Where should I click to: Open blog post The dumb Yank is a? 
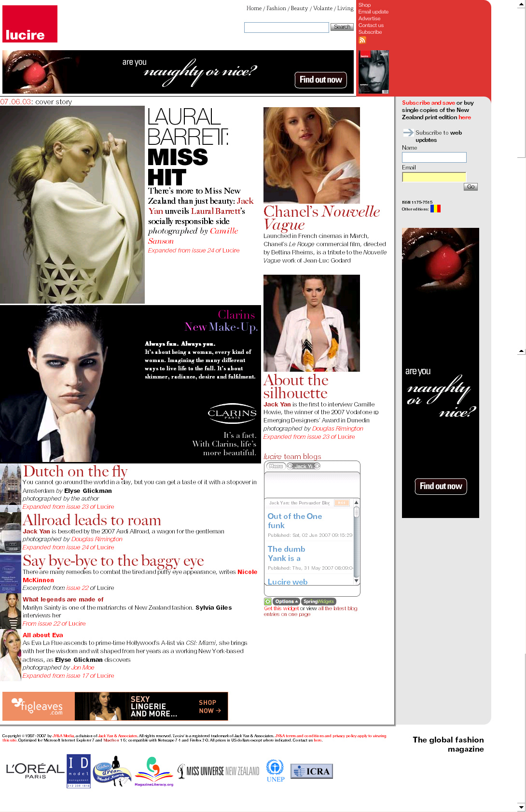coord(286,554)
